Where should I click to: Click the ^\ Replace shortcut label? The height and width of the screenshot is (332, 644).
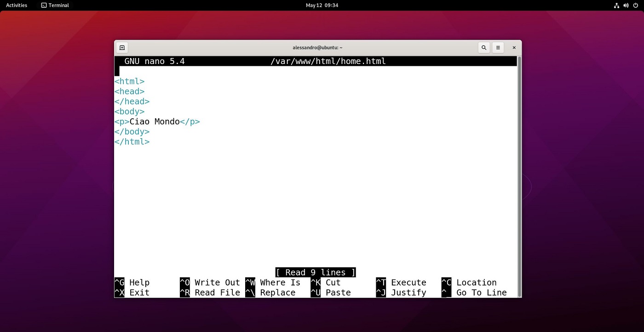(271, 293)
